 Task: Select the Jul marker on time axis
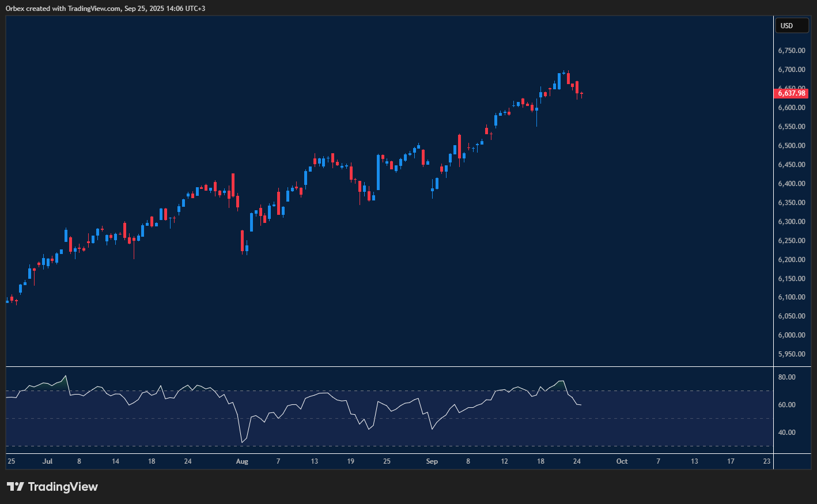coord(47,461)
